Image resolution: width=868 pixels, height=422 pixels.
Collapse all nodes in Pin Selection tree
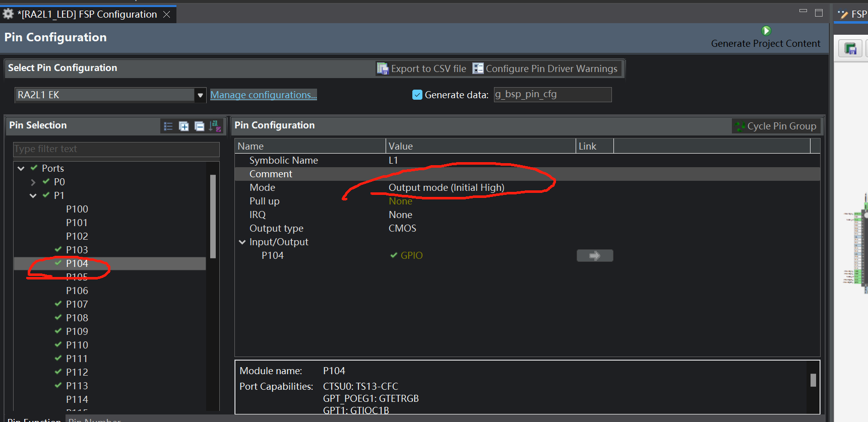click(x=200, y=126)
